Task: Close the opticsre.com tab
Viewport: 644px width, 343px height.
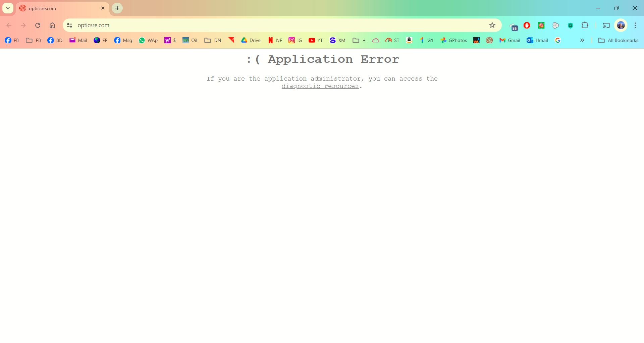Action: point(103,8)
